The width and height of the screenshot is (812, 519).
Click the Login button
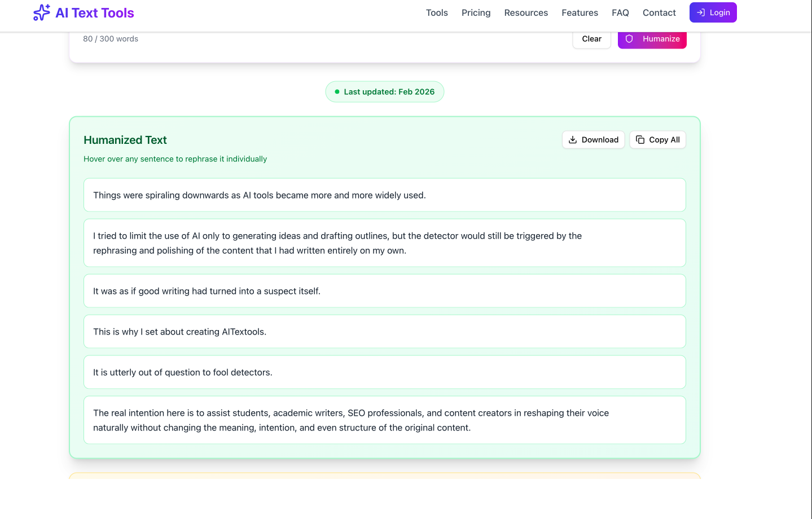point(713,12)
